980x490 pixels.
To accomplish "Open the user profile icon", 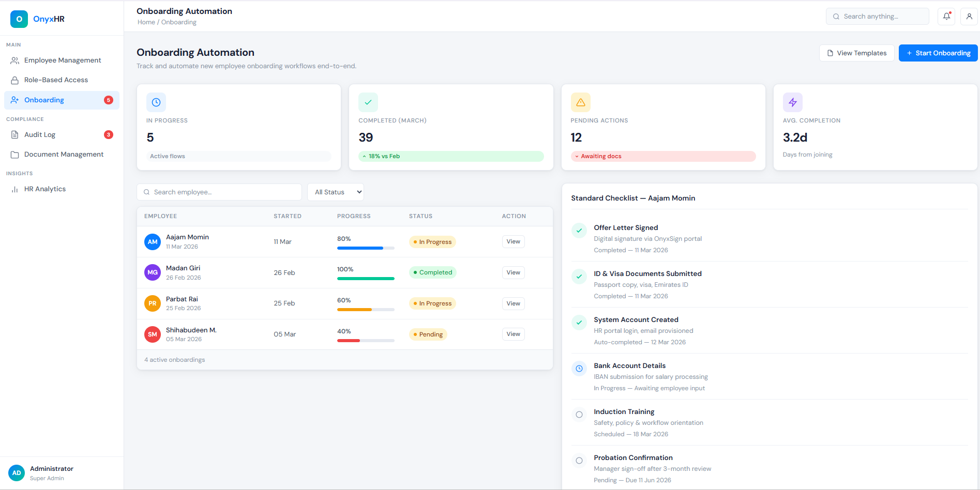I will pos(969,17).
